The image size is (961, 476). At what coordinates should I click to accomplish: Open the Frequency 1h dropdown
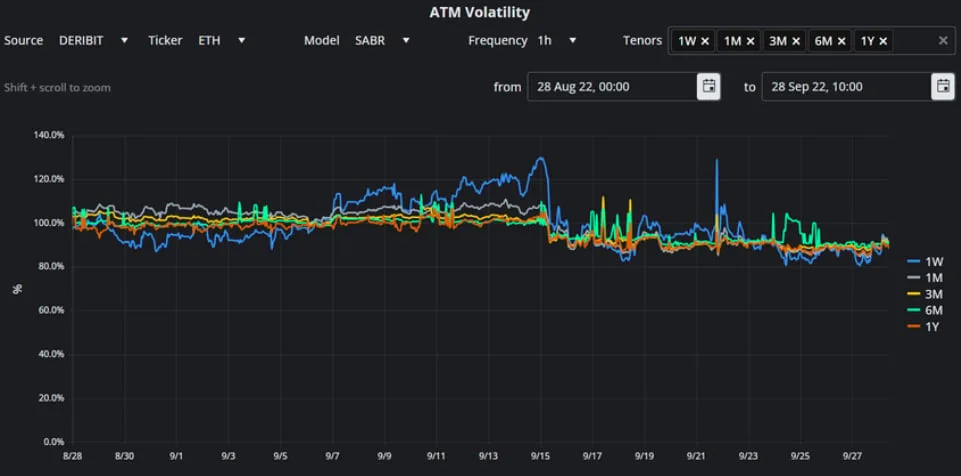pyautogui.click(x=556, y=40)
